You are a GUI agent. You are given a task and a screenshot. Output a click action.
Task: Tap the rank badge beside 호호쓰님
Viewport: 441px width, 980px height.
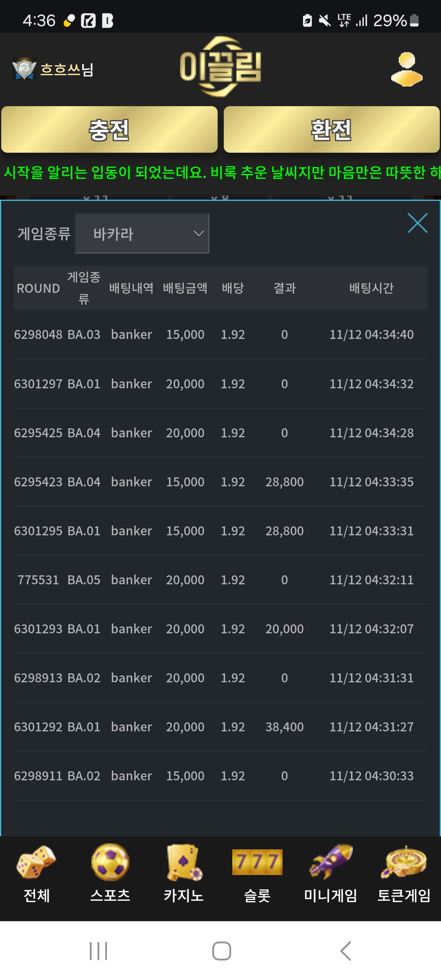(24, 69)
